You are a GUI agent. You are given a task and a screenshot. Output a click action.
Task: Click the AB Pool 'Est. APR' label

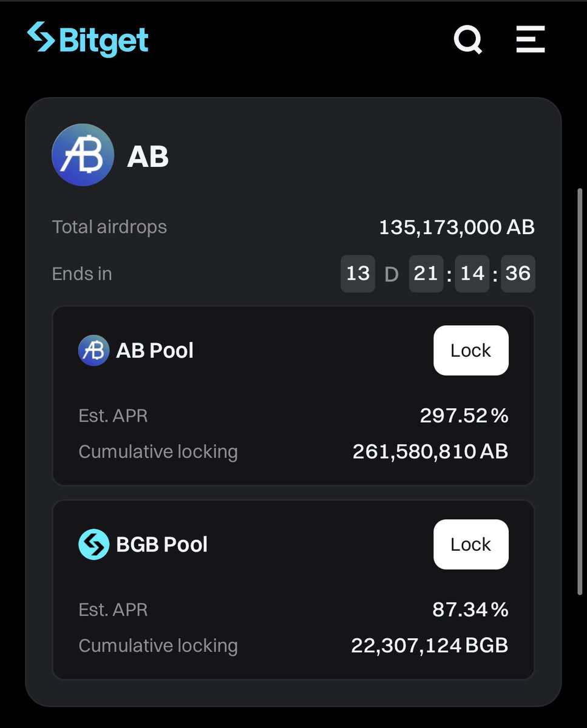tap(113, 416)
